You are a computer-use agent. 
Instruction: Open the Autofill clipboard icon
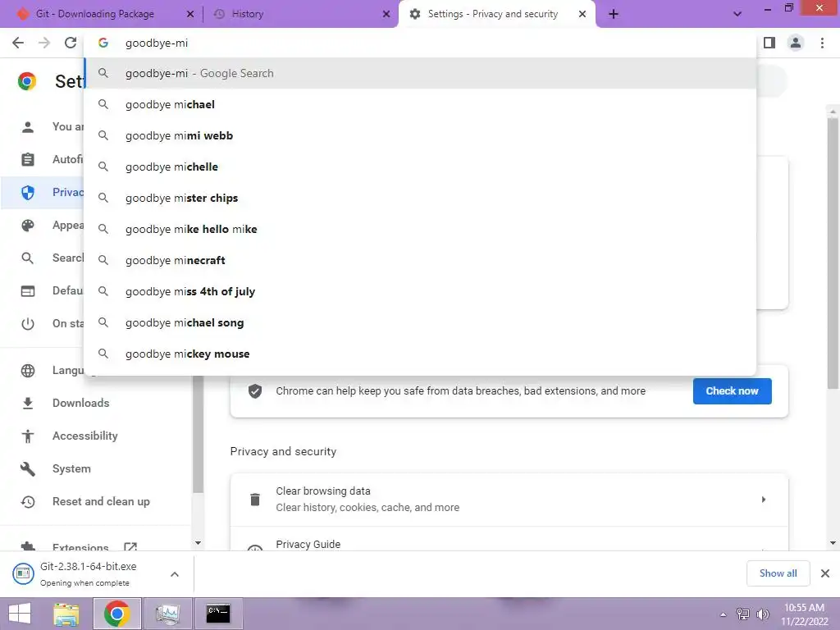click(x=27, y=160)
